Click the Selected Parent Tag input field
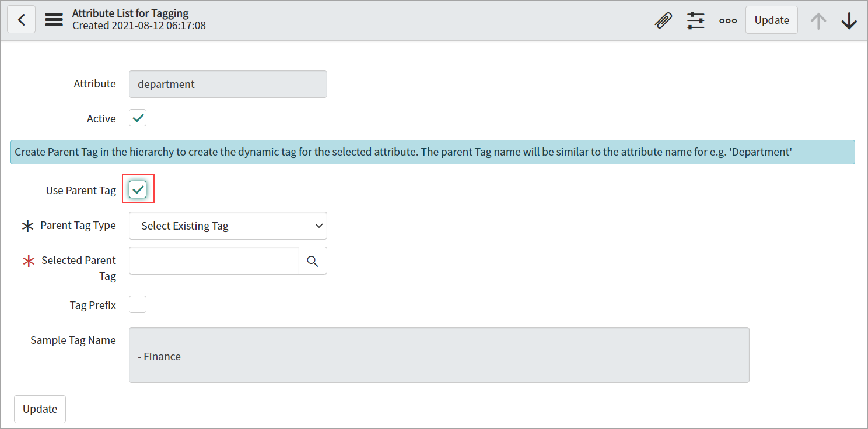Image resolution: width=868 pixels, height=429 pixels. [213, 261]
